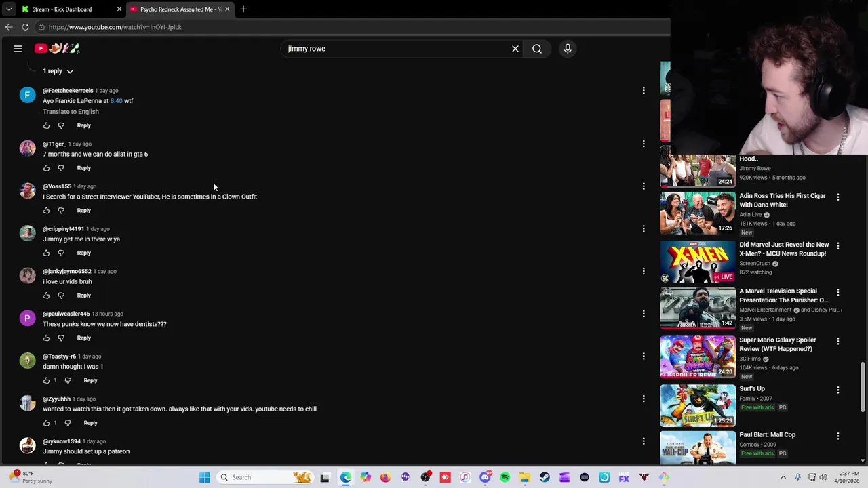Viewport: 868px width, 488px height.
Task: Open the Paul Blart: Mall Cop title
Action: coord(767,435)
